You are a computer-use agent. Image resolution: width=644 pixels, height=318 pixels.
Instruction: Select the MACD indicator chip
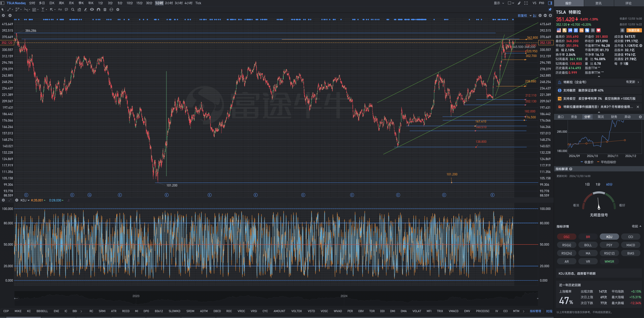click(x=631, y=245)
